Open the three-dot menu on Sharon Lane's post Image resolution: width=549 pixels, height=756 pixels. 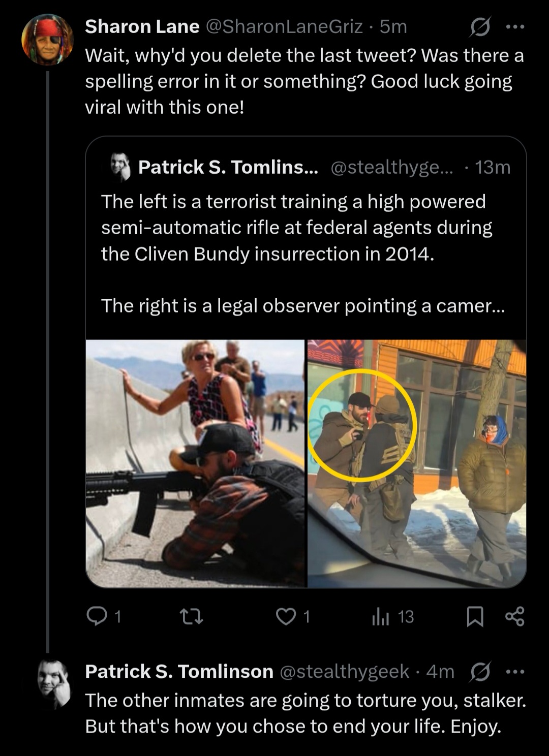[x=515, y=27]
